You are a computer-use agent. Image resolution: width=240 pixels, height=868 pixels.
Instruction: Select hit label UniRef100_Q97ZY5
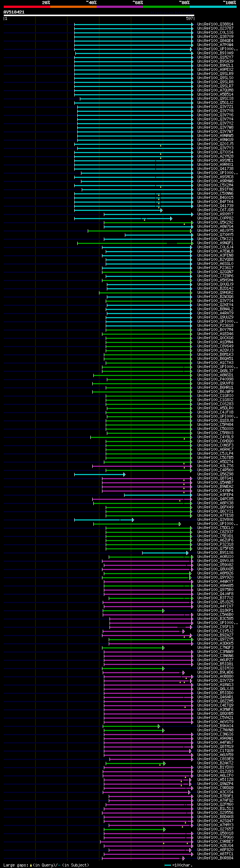[215, 639]
